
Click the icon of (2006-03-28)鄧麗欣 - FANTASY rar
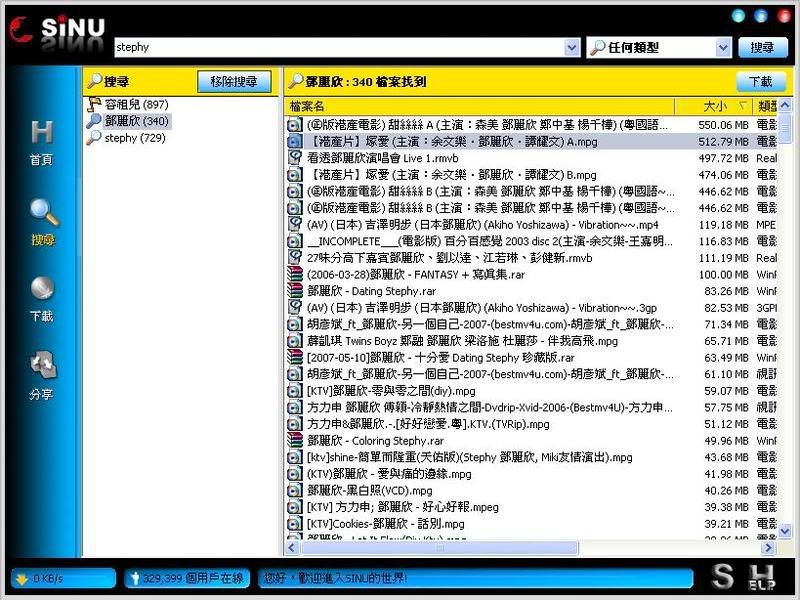point(294,274)
